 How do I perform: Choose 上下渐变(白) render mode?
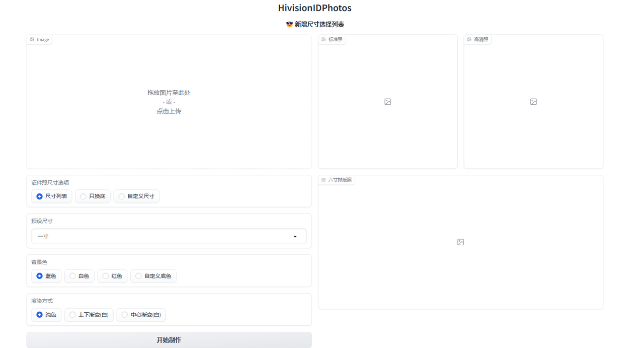click(x=73, y=315)
